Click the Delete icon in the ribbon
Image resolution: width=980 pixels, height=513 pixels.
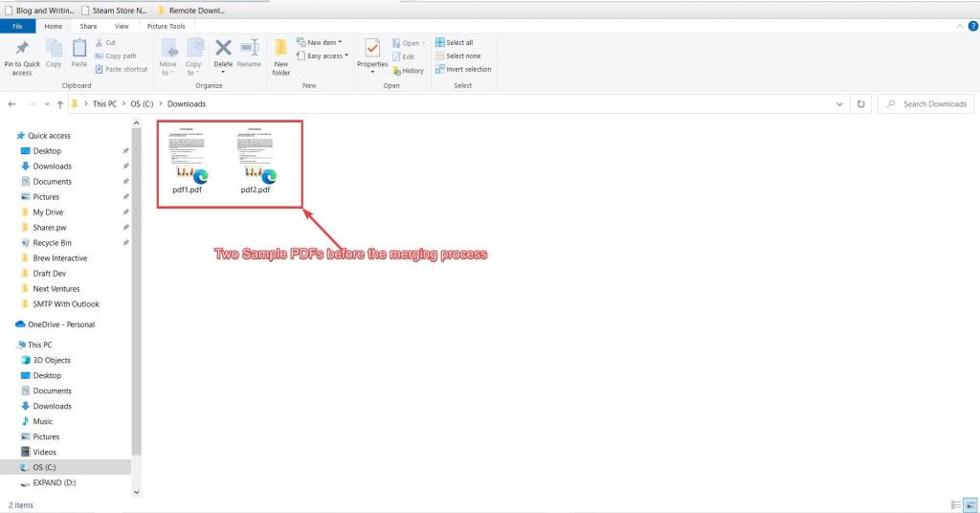click(x=223, y=48)
